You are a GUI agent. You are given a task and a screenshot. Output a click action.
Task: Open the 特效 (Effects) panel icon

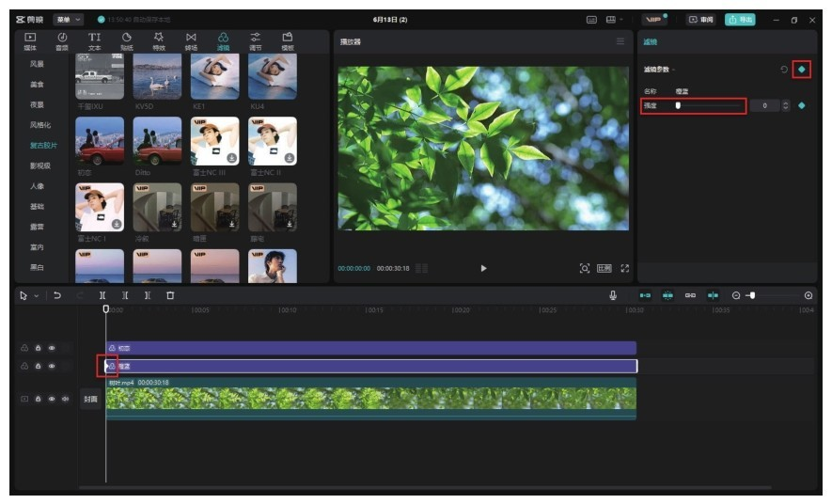(158, 40)
